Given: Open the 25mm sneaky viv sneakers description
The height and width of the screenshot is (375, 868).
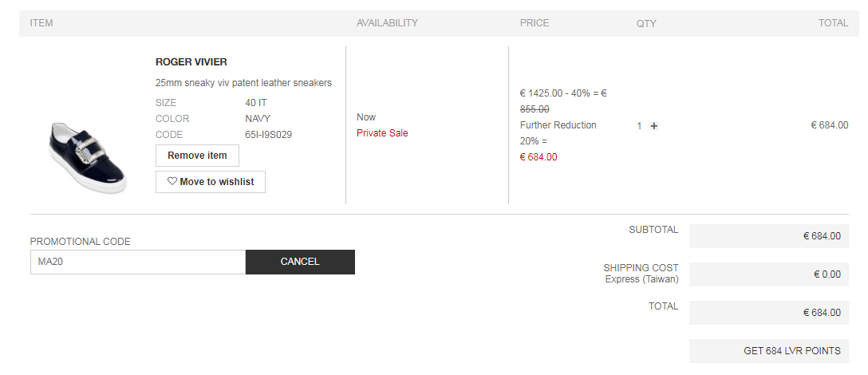Looking at the screenshot, I should (x=243, y=83).
